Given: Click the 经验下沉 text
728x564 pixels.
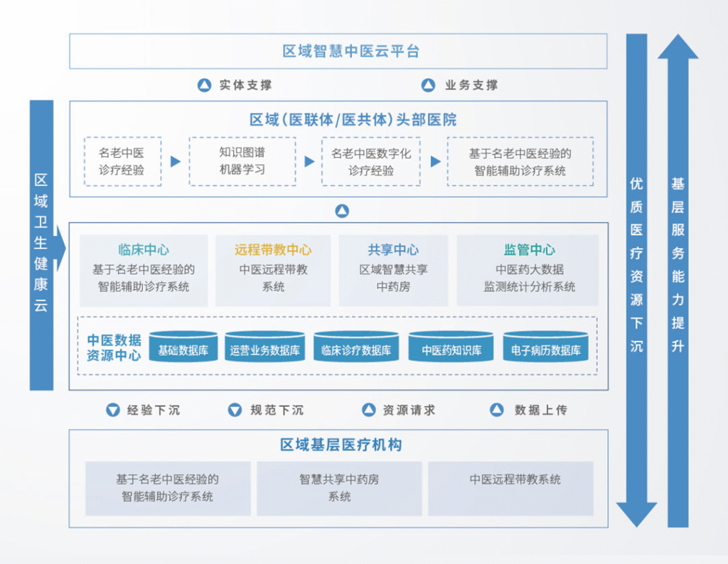Looking at the screenshot, I should [x=154, y=410].
